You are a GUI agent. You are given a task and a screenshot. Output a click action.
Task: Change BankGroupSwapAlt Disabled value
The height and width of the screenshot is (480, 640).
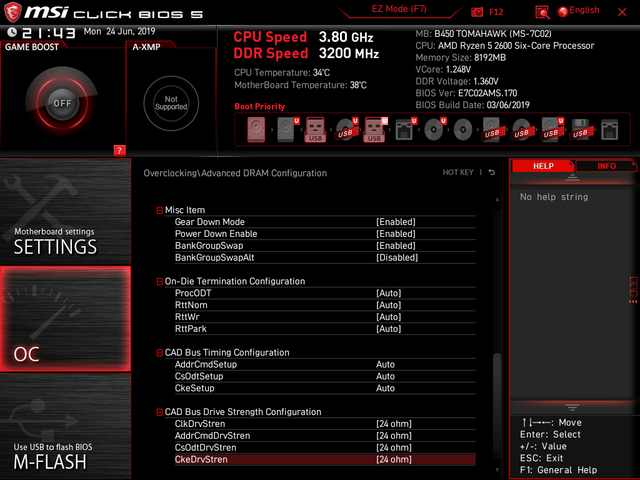(x=397, y=258)
